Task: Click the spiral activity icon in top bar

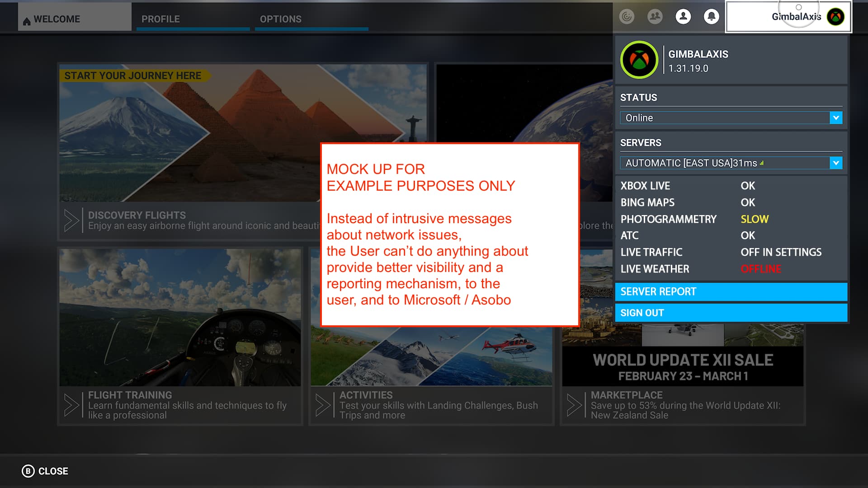Action: (x=627, y=17)
